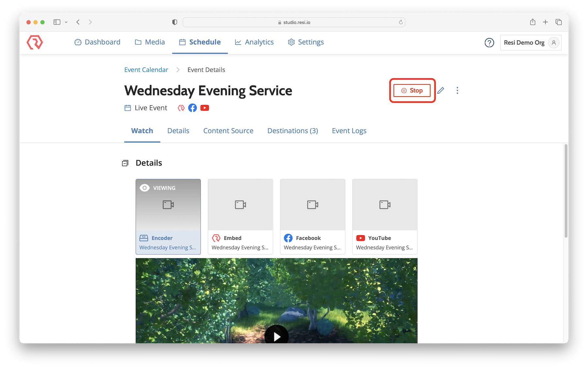Click the Safari share icon
The height and width of the screenshot is (369, 588).
tap(532, 22)
